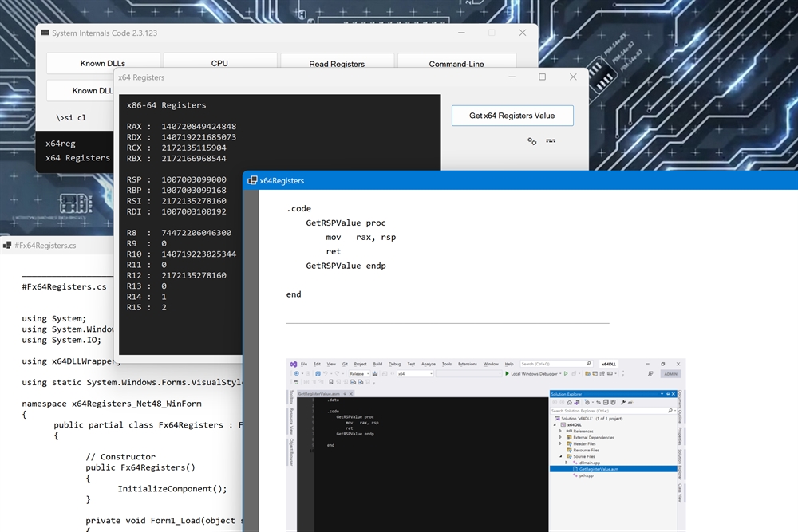
Task: Click the ruler icon in the x64 Registers window
Action: 550,140
